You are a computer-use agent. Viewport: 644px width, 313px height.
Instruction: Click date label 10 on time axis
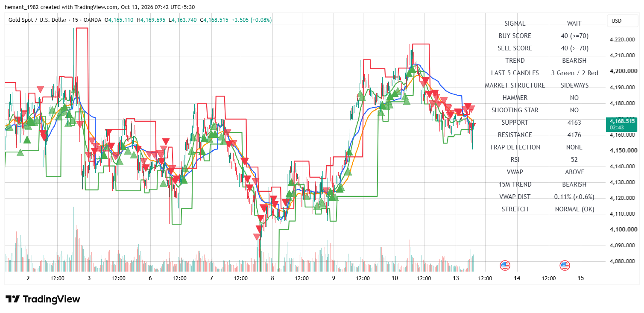pos(395,278)
